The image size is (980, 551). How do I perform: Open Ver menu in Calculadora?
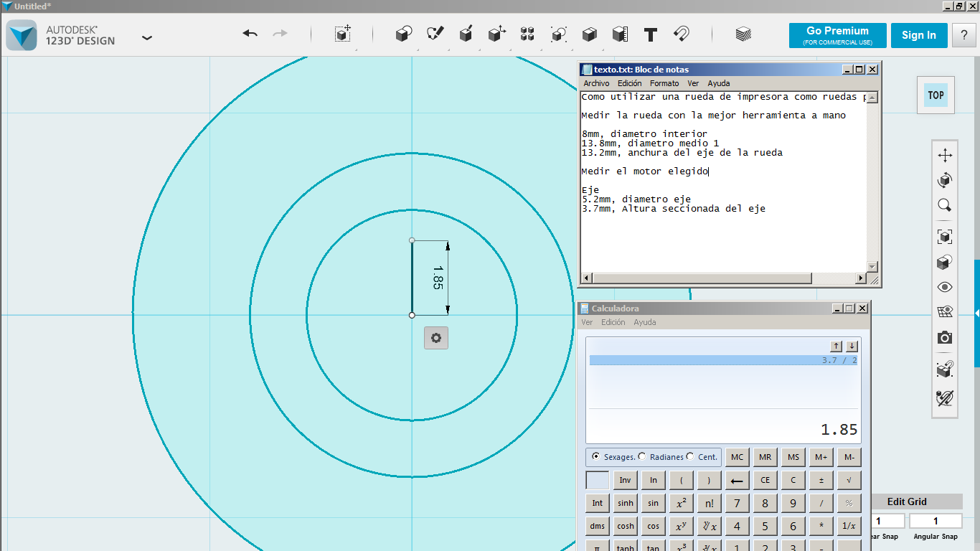(x=587, y=322)
